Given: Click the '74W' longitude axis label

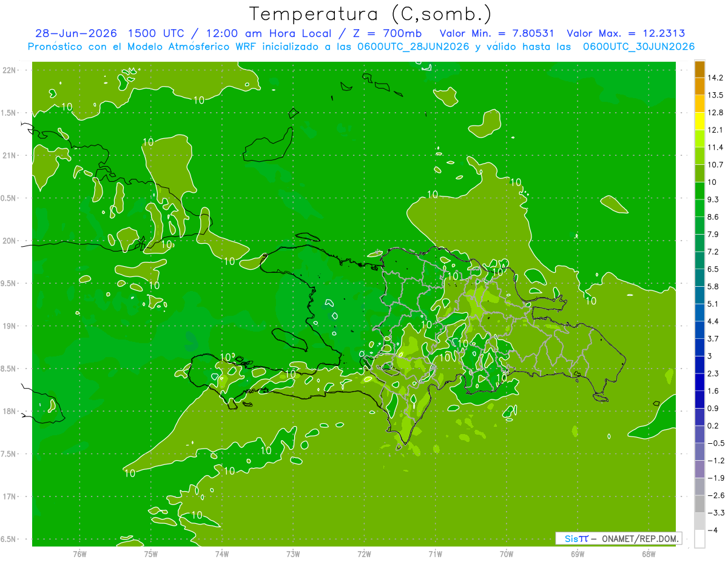Looking at the screenshot, I should 222,554.
